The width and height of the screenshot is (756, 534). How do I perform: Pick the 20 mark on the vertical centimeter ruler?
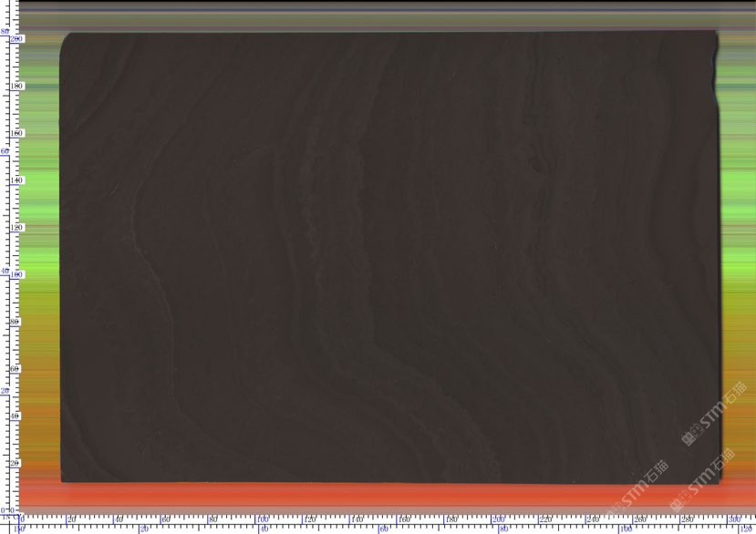click(16, 464)
